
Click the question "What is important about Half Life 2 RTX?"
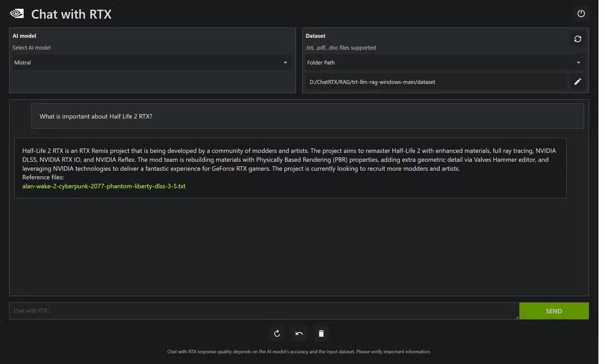pyautogui.click(x=96, y=116)
